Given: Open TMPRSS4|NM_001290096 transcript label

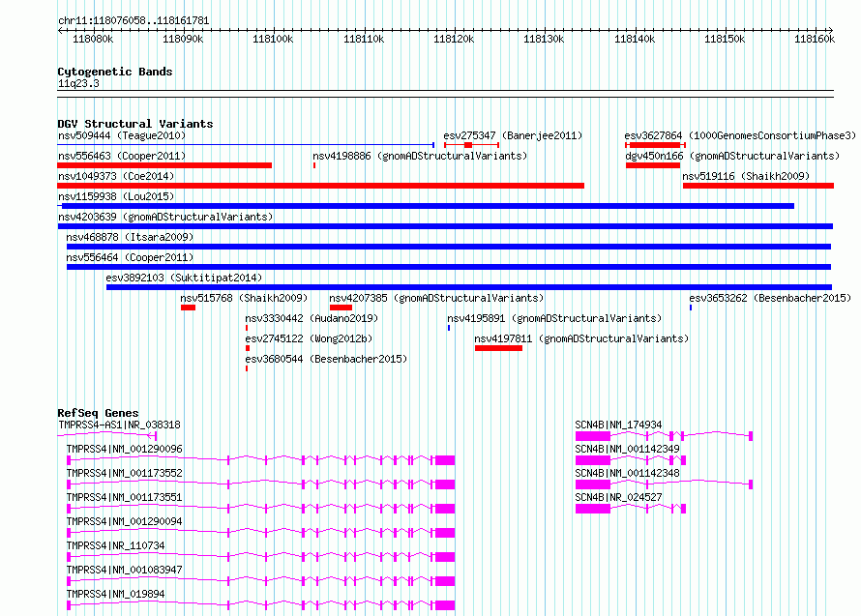Looking at the screenshot, I should (x=124, y=449).
